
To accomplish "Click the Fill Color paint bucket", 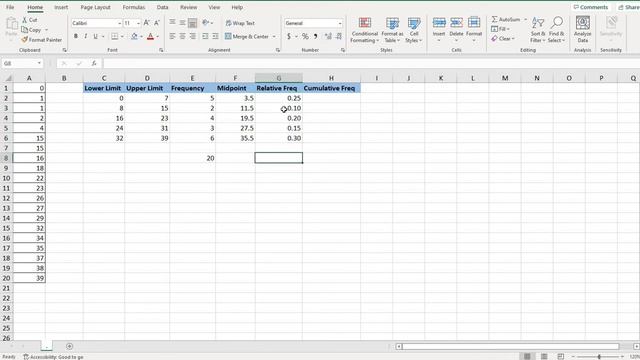I will pyautogui.click(x=134, y=36).
